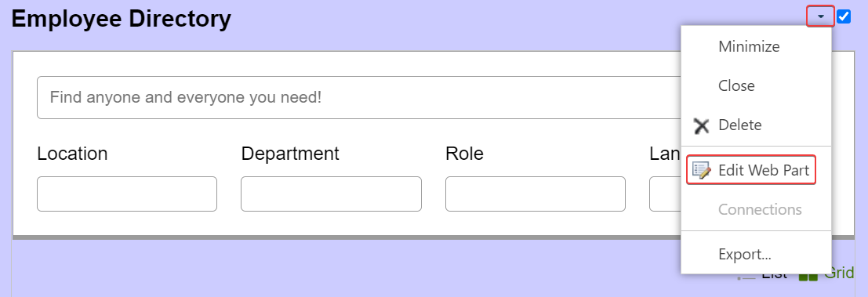Click the Department label

coord(290,154)
